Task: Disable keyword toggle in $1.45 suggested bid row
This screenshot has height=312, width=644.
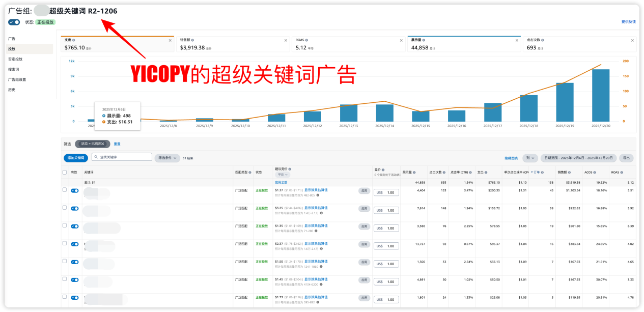Action: [75, 279]
